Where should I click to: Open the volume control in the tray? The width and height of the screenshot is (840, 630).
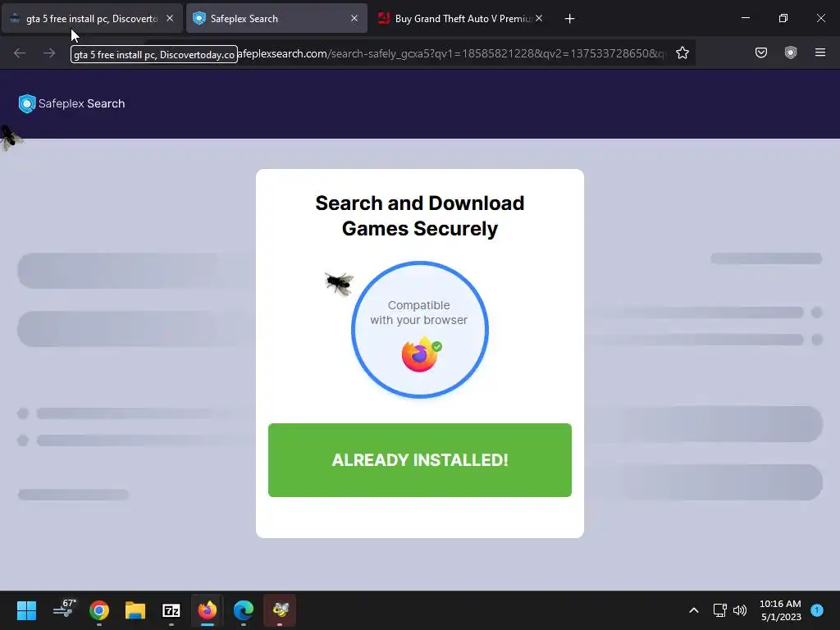[x=740, y=610]
